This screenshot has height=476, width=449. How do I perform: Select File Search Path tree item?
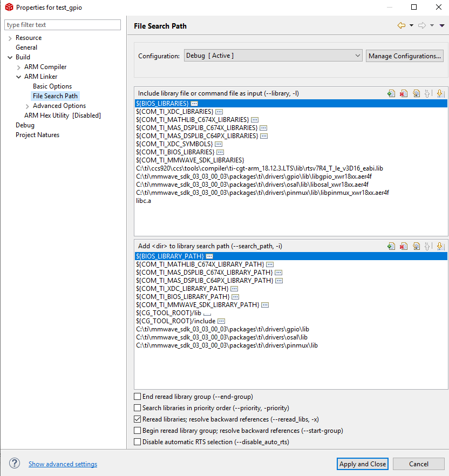click(x=55, y=96)
